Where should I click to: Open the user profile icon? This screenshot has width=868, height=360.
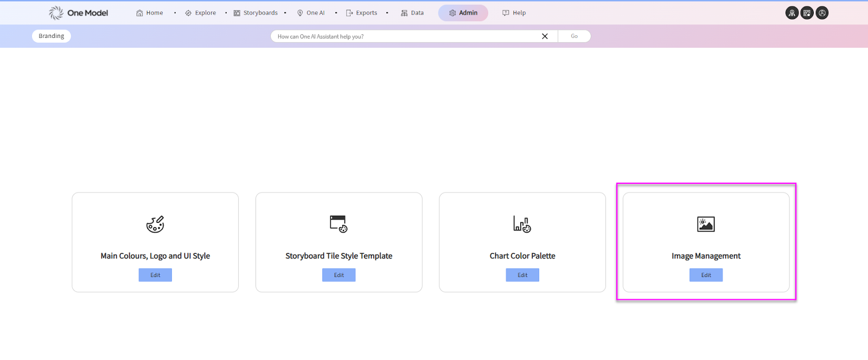822,13
